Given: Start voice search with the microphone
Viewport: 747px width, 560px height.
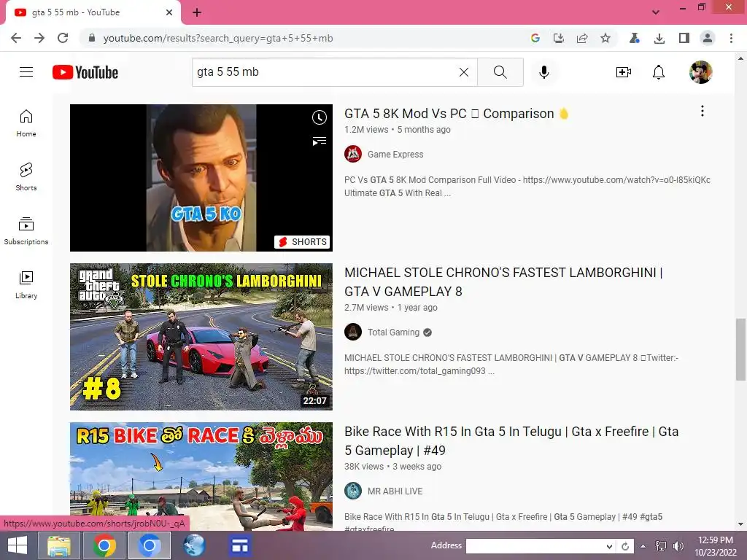Looking at the screenshot, I should 544,72.
